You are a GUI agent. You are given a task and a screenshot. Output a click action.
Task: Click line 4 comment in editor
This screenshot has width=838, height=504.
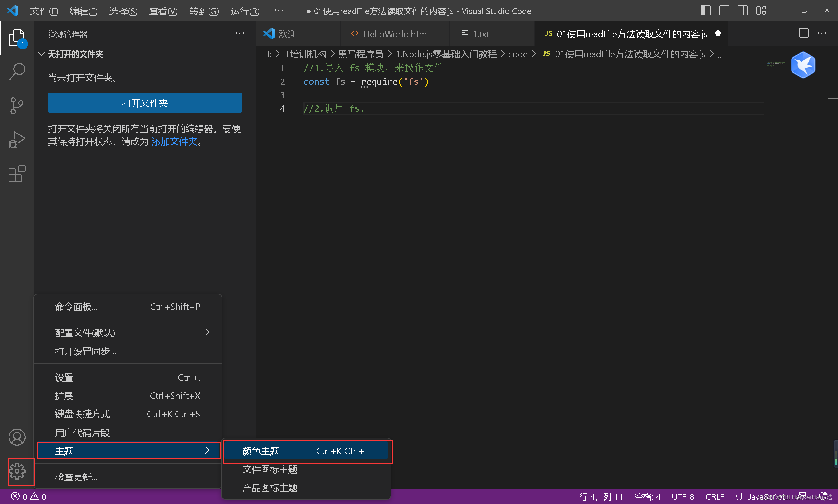(334, 108)
